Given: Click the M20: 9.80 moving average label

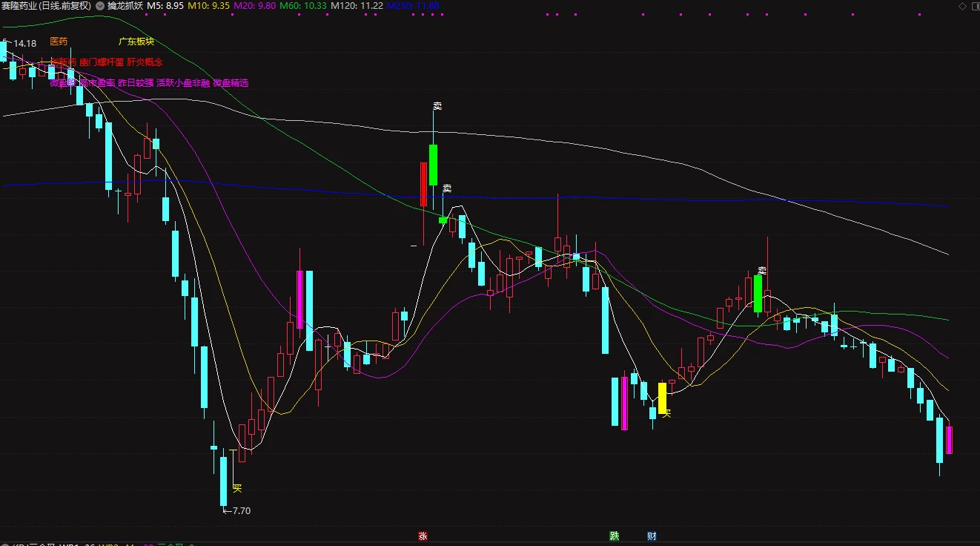Looking at the screenshot, I should 254,5.
